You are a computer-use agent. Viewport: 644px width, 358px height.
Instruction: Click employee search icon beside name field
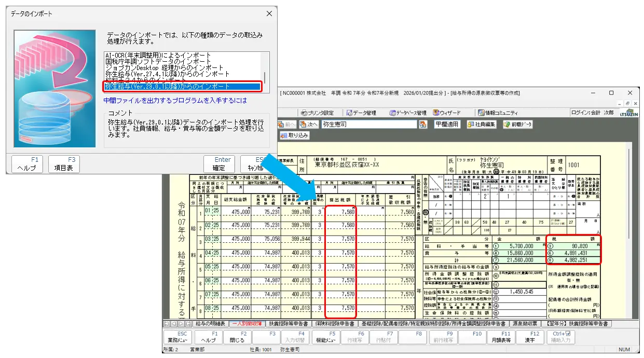[x=423, y=125]
